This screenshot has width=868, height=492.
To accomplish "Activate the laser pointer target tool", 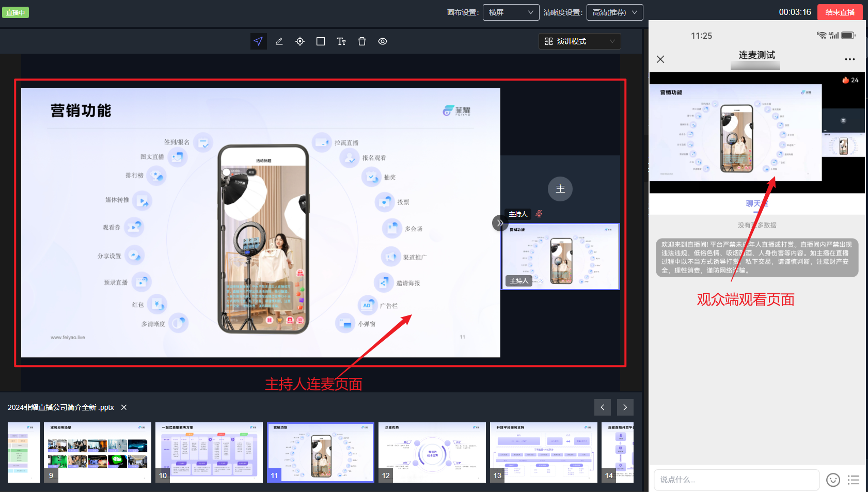I will pyautogui.click(x=300, y=41).
